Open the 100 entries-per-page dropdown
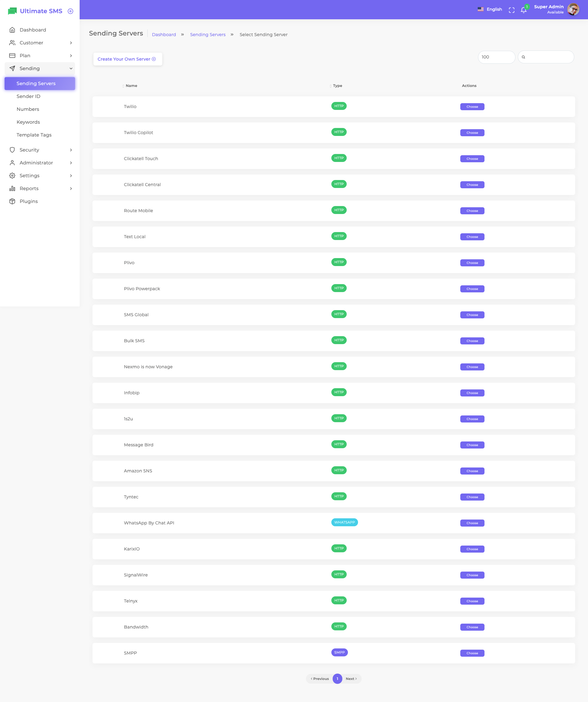 coord(496,57)
